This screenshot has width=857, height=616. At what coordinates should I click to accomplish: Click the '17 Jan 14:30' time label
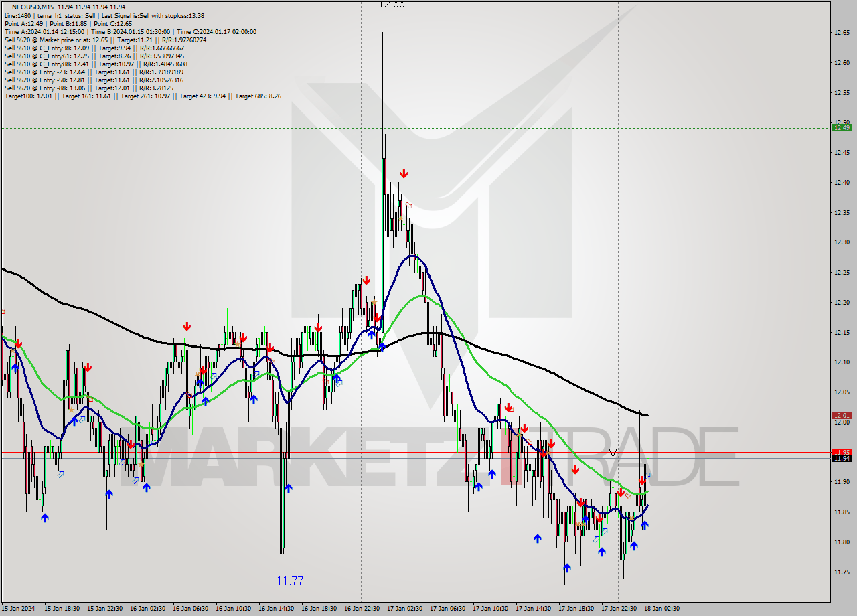pos(533,608)
